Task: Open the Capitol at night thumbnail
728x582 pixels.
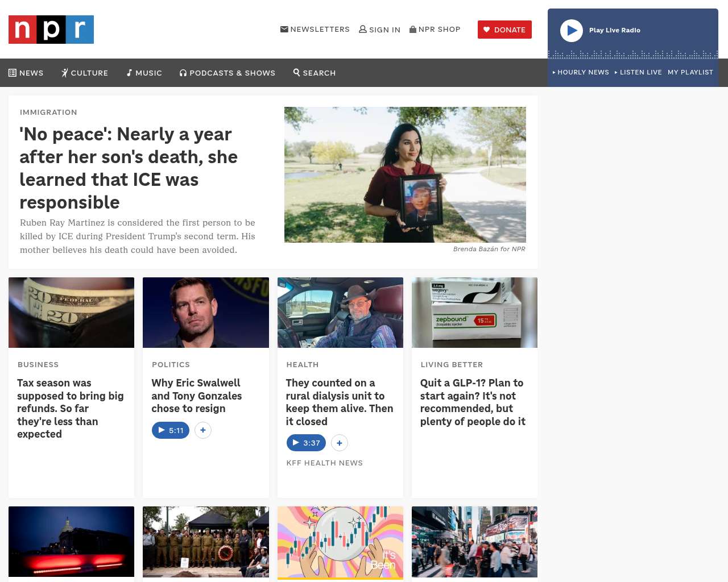Action: 71,542
